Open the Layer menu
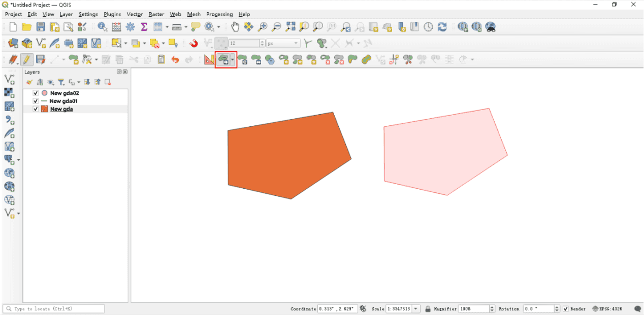644x315 pixels. pos(67,14)
